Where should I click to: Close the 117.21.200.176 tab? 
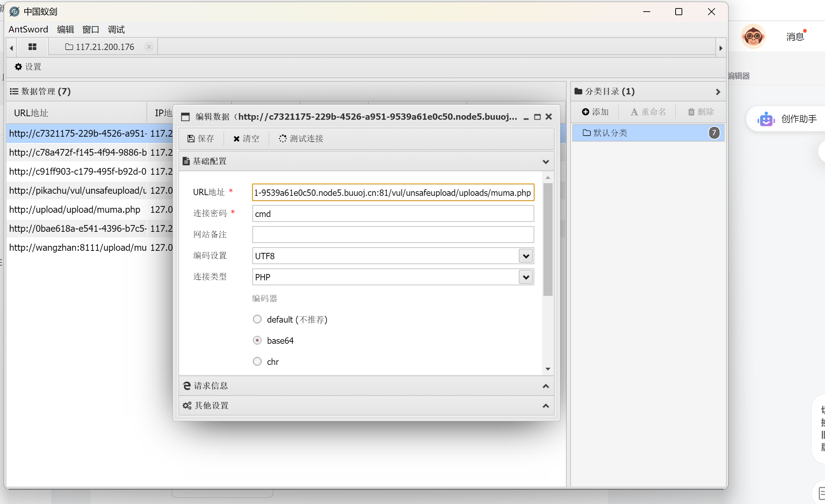pyautogui.click(x=149, y=47)
